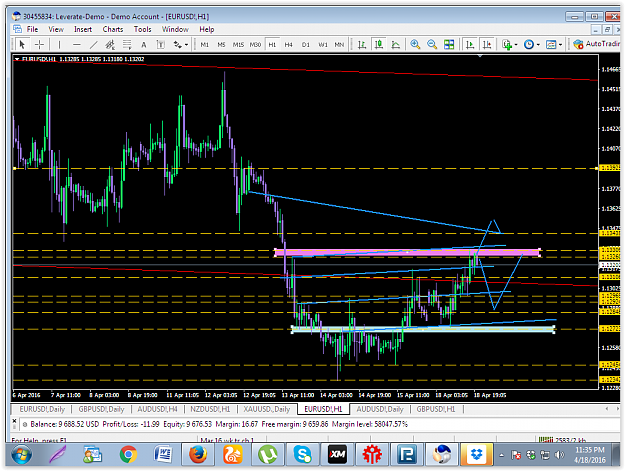Open Dropbox from the taskbar
The image size is (625, 471).
click(x=476, y=455)
